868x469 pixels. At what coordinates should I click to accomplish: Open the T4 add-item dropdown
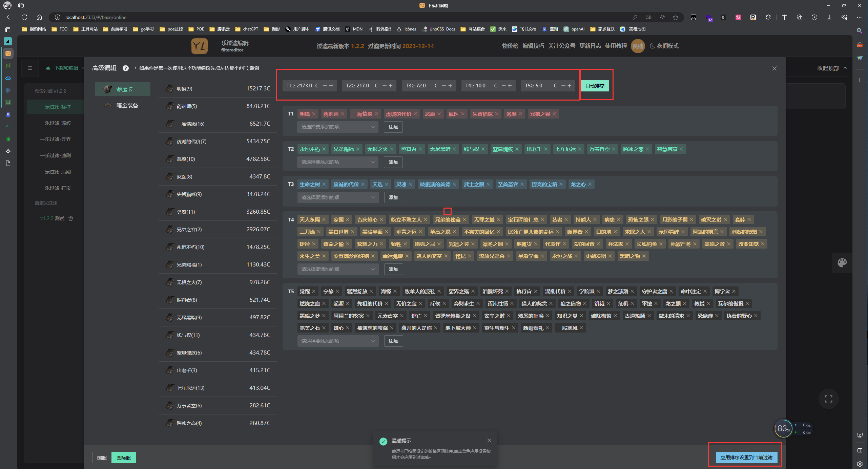click(x=338, y=269)
